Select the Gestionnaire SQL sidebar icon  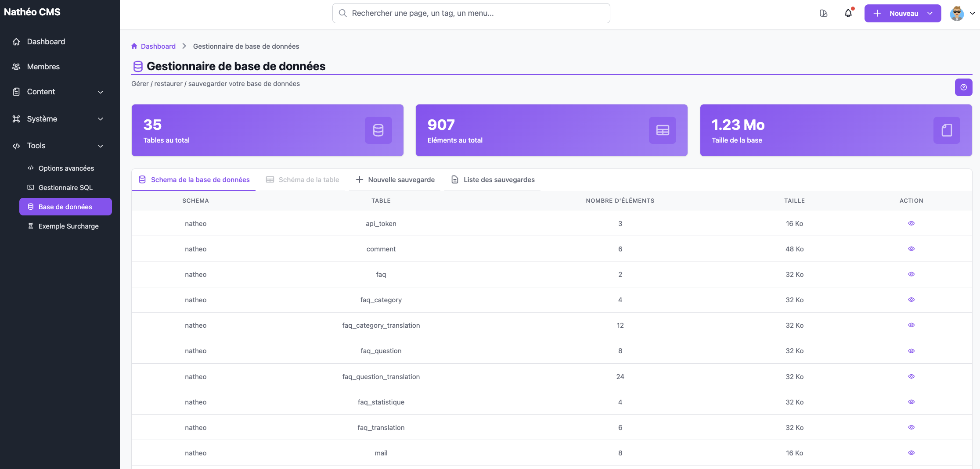click(x=30, y=187)
